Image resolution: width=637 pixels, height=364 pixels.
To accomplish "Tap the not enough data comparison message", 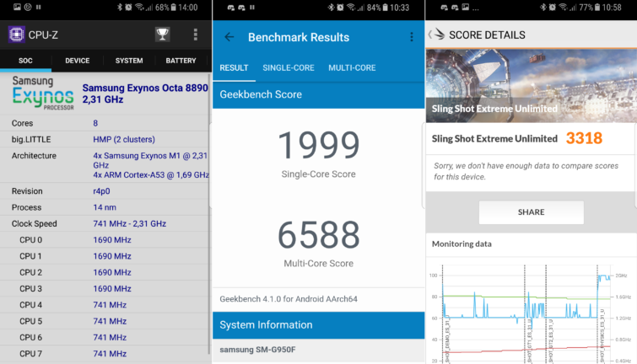I will (x=526, y=171).
